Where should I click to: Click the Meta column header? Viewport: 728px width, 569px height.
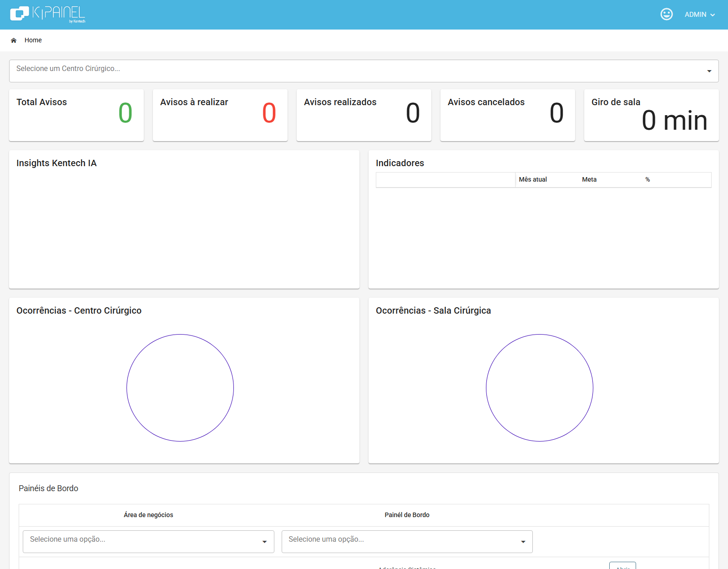(589, 179)
